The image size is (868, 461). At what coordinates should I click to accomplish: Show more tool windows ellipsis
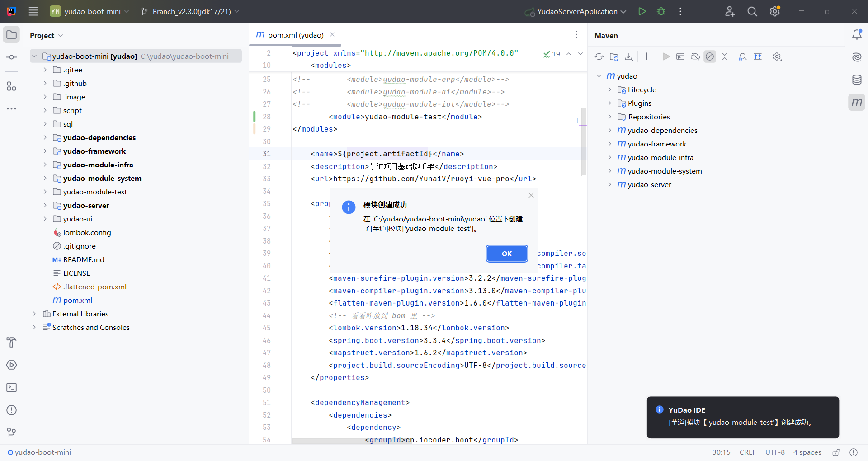[12, 109]
